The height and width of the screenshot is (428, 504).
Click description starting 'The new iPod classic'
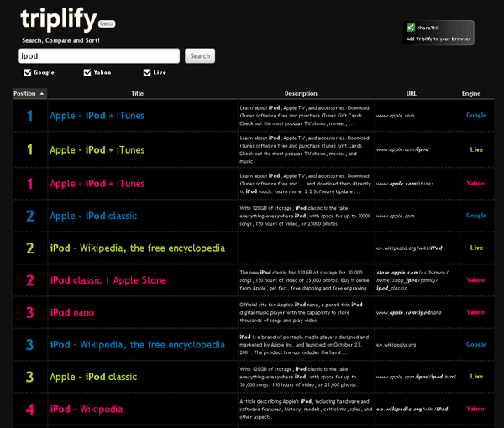click(x=304, y=280)
